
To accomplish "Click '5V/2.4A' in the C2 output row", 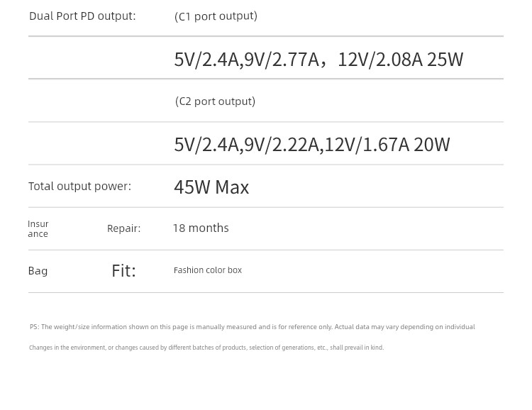I will (x=206, y=145).
